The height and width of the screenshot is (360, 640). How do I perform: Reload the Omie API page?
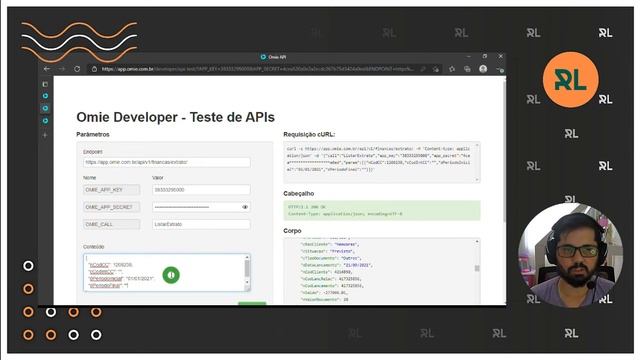point(77,69)
